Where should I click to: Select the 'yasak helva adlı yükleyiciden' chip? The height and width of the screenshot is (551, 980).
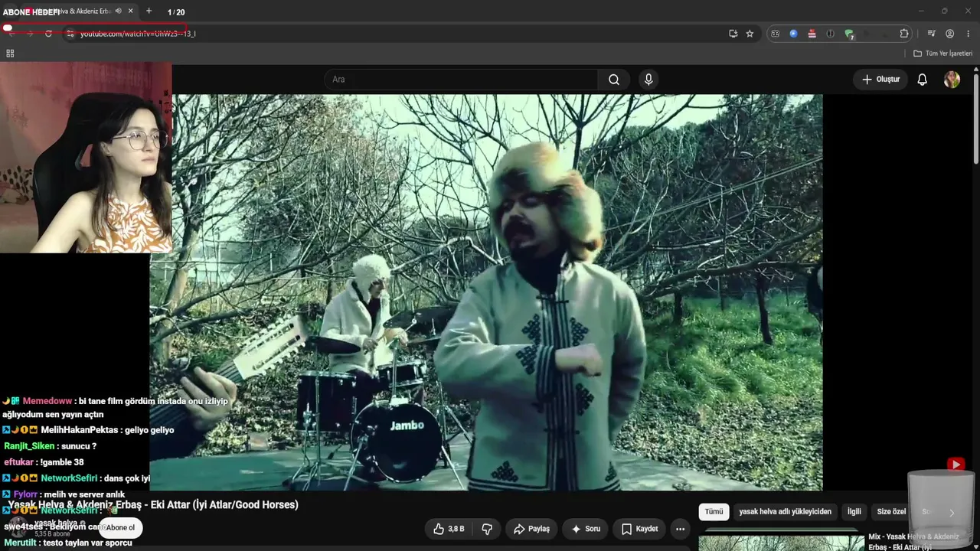coord(785,512)
